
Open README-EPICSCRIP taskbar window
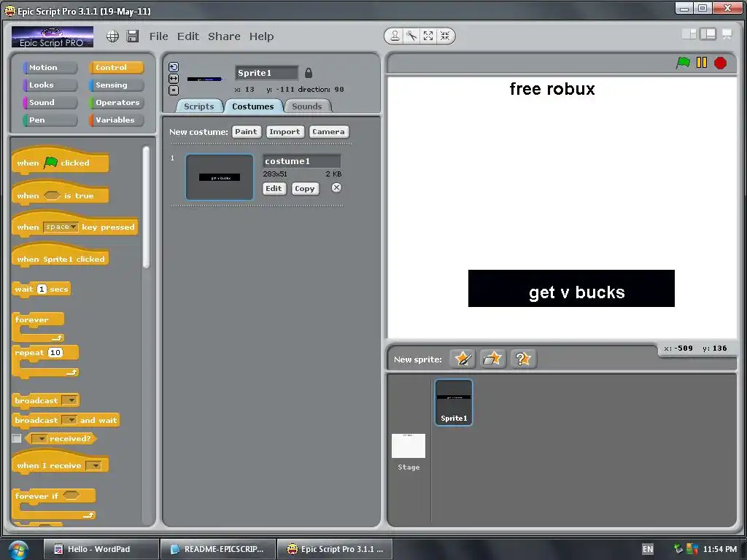(x=218, y=549)
